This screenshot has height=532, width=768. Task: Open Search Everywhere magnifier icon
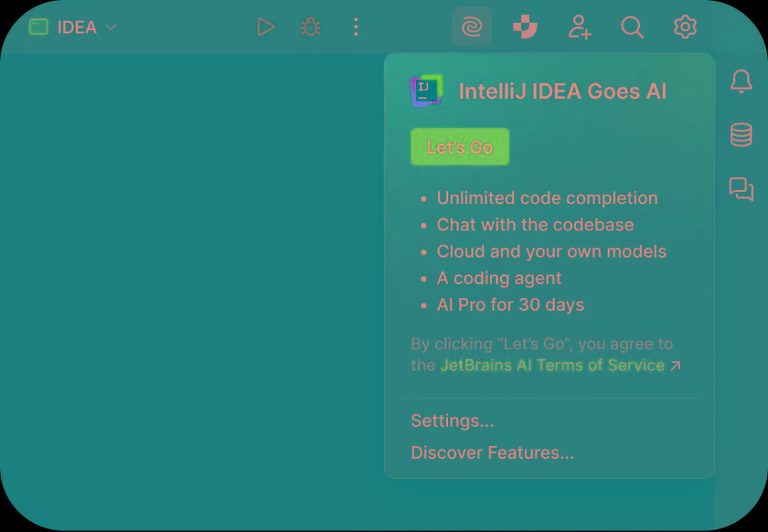pyautogui.click(x=632, y=28)
